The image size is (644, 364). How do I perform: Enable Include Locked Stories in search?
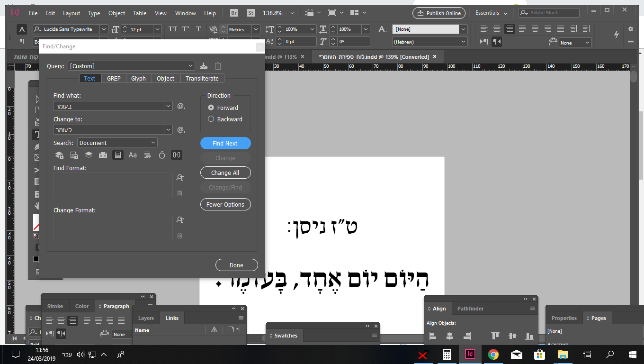point(74,155)
